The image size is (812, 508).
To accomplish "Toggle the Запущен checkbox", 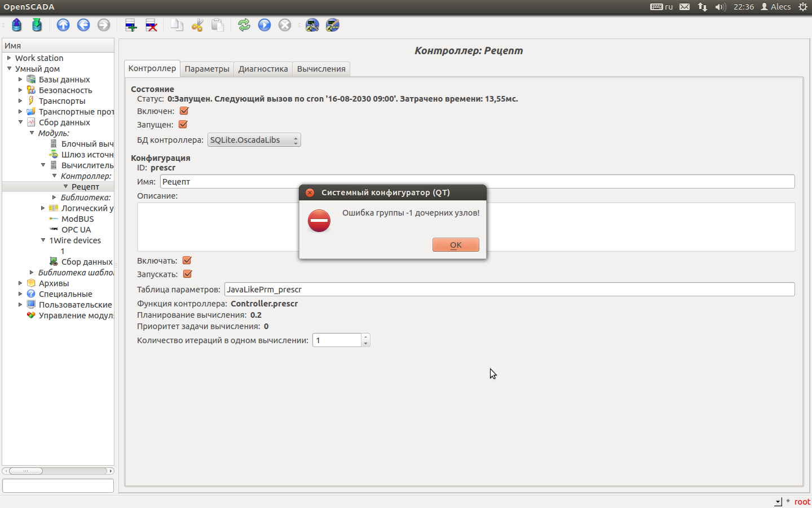I will [x=183, y=125].
